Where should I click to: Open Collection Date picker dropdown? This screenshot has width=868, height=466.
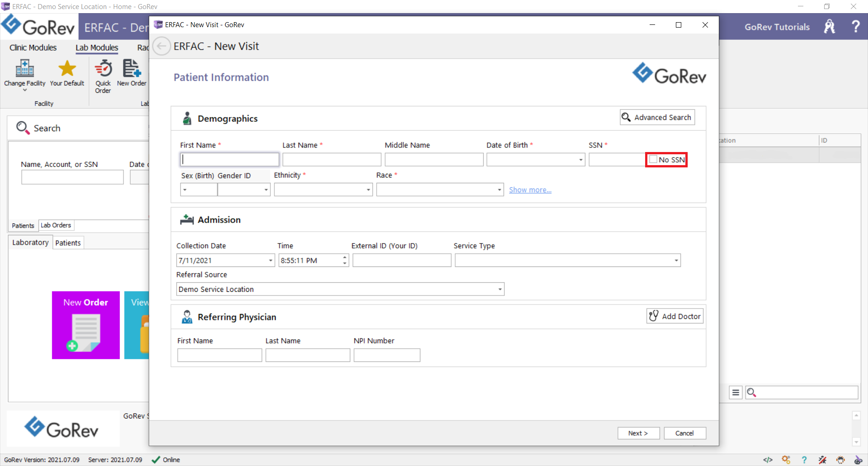click(270, 260)
